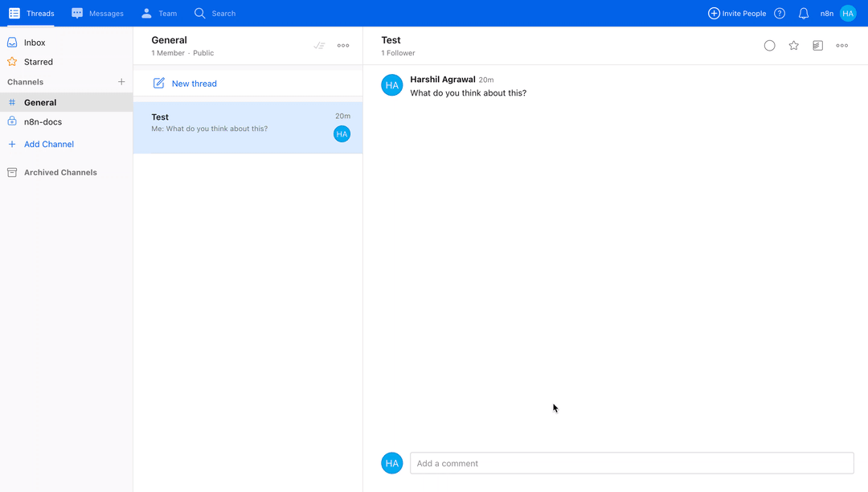Image resolution: width=868 pixels, height=492 pixels.
Task: Click the Invite People plus icon
Action: [714, 14]
